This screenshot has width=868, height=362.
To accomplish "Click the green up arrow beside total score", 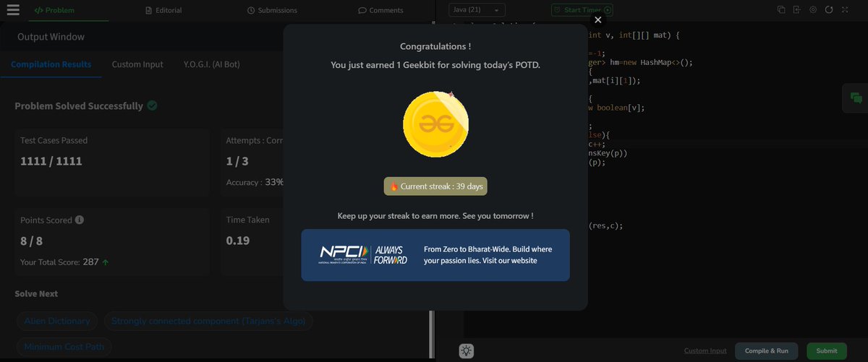I will tap(106, 262).
